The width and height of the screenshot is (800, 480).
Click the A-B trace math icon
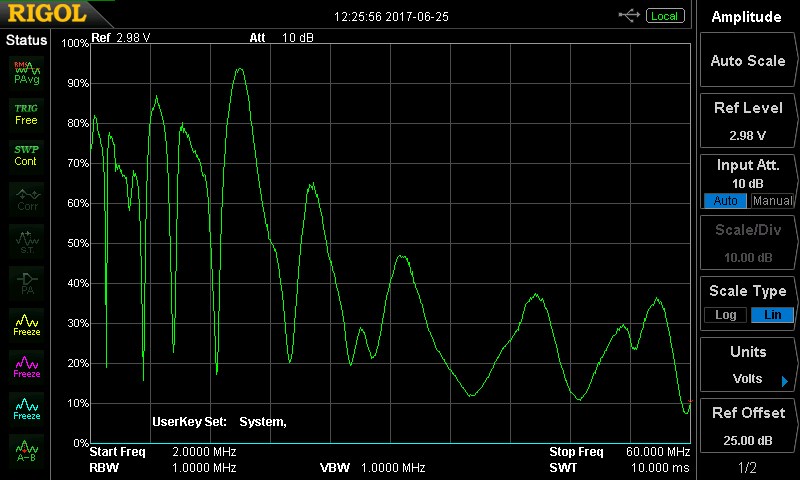(27, 450)
